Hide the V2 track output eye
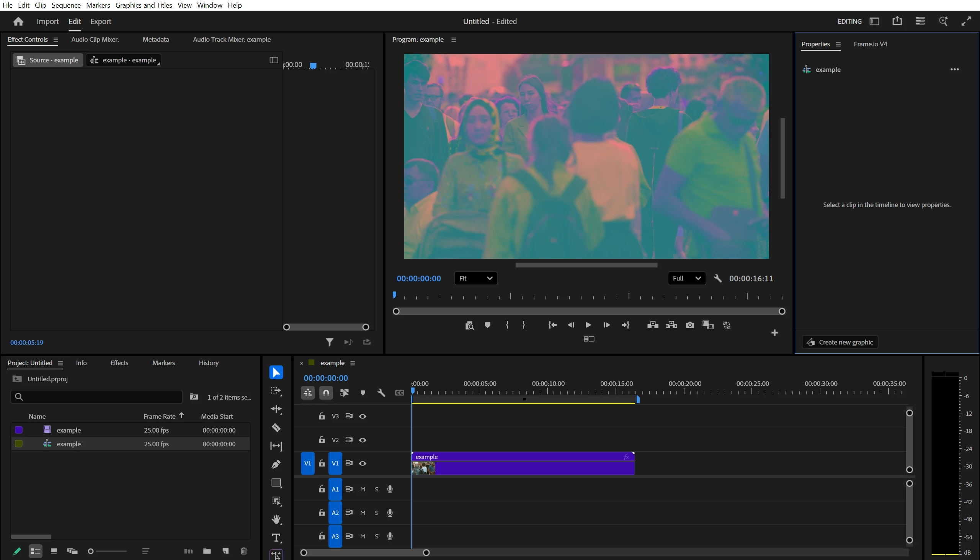Viewport: 980px width, 560px height. click(362, 440)
